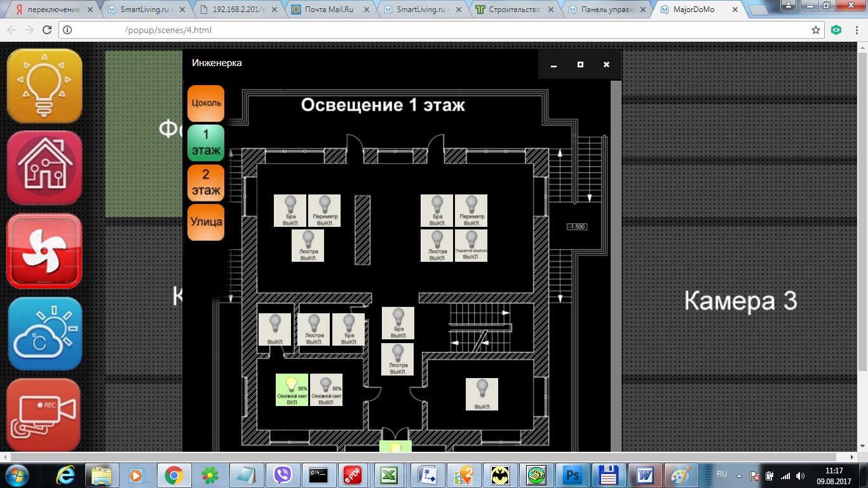Open the Улица lighting plan
868x488 pixels.
206,222
